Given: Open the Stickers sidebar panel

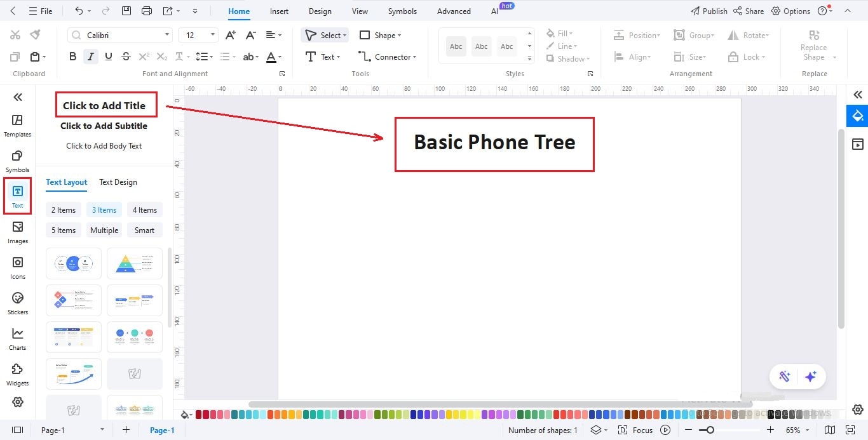Looking at the screenshot, I should [x=17, y=303].
